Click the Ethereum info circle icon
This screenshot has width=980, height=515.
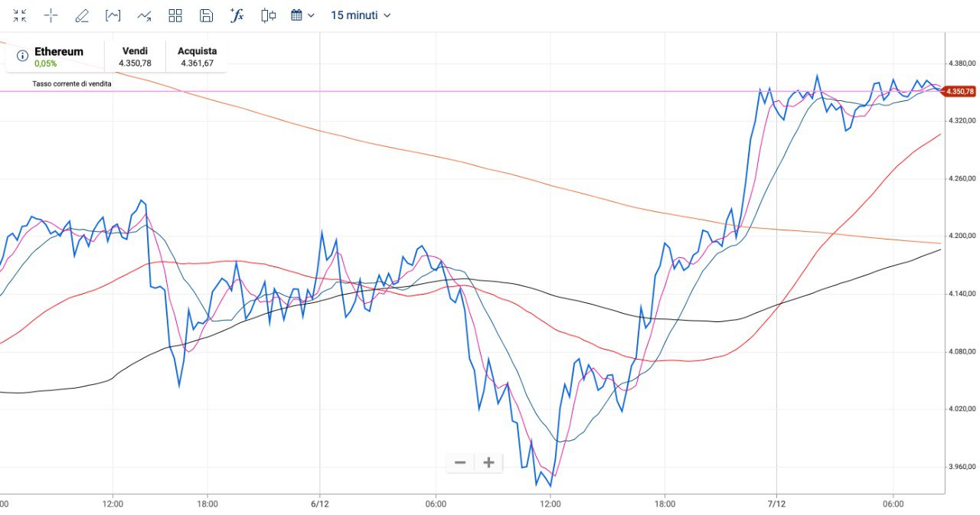coord(22,55)
